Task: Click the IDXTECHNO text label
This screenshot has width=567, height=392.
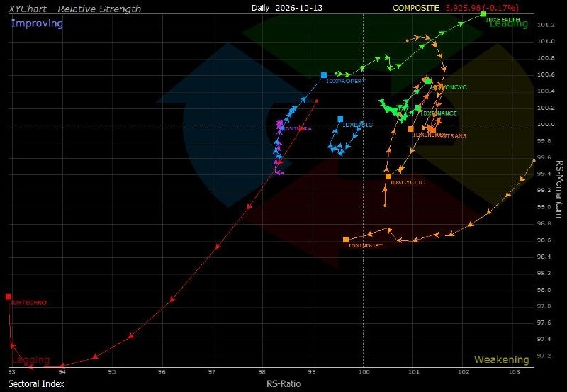Action: pyautogui.click(x=29, y=303)
